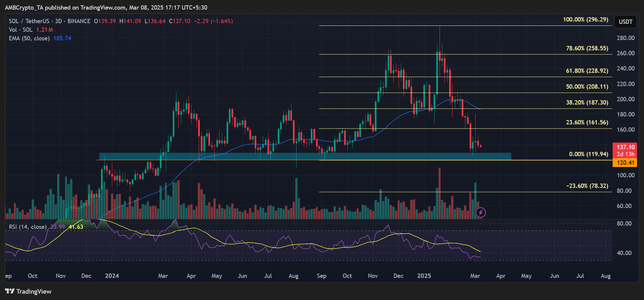Click the 40.00 RSI axis value
Screen dimensions: 644x300
tap(624, 253)
